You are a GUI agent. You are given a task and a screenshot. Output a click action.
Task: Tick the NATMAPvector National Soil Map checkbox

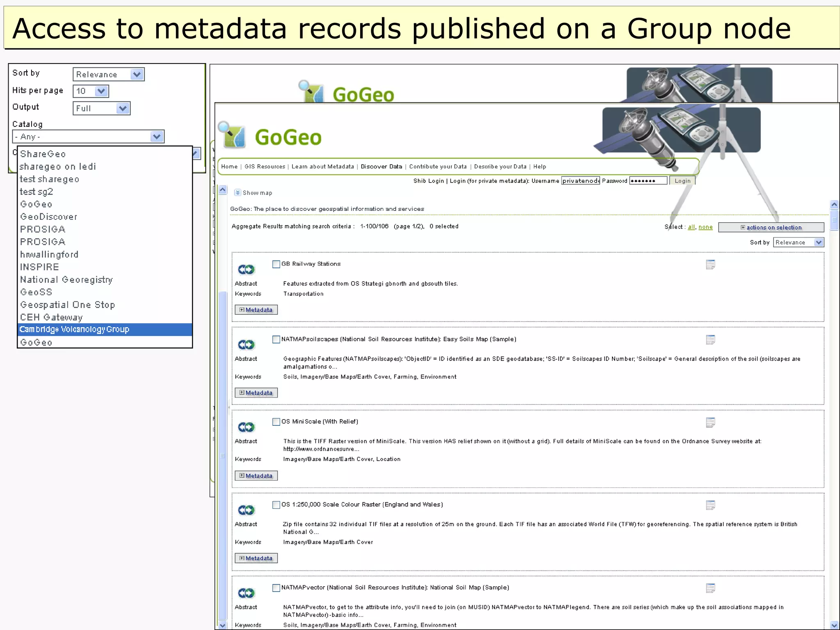point(276,588)
